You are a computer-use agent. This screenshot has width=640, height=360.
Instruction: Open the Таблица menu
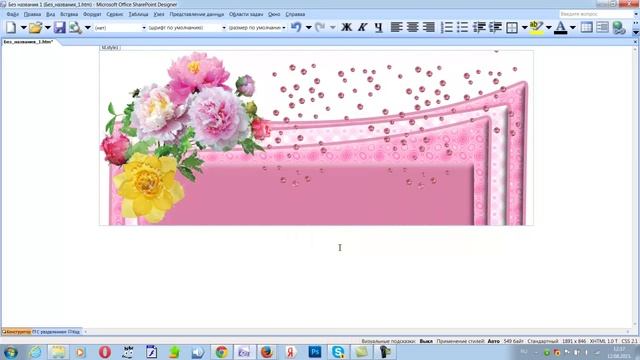[138, 14]
